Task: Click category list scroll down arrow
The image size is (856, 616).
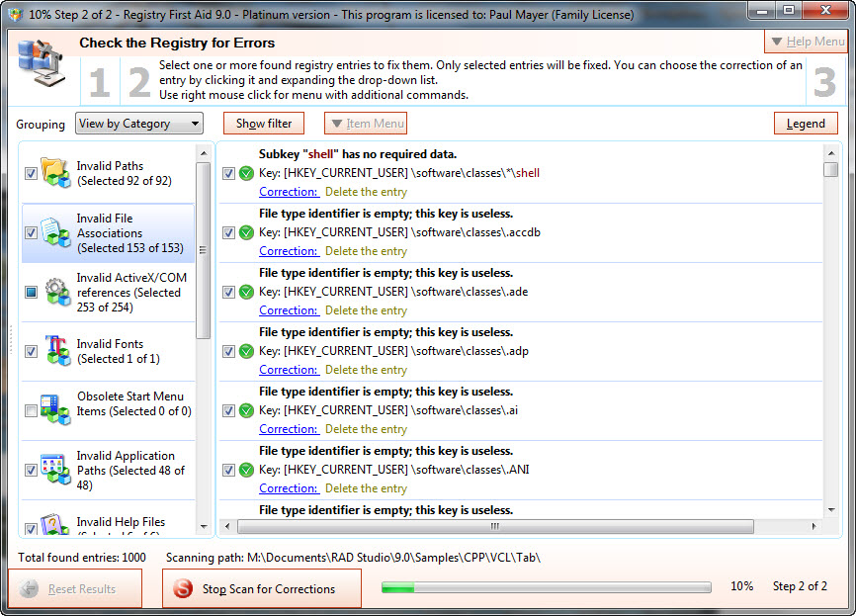Action: click(x=203, y=527)
